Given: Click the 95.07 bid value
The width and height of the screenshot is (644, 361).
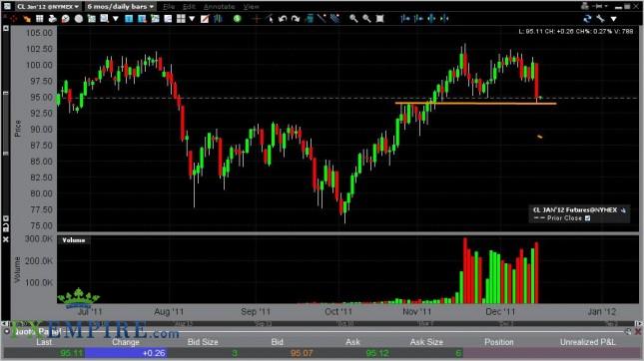Looking at the screenshot, I should 302,353.
